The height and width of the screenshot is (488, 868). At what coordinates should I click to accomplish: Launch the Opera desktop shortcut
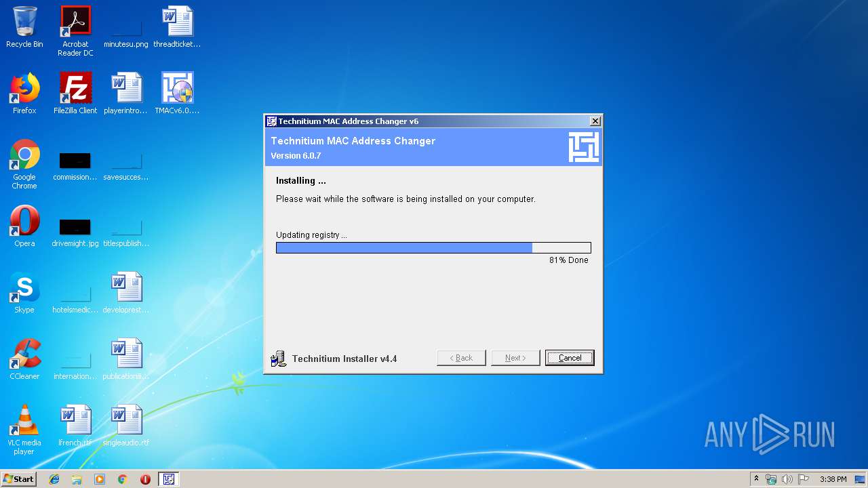[x=24, y=227]
